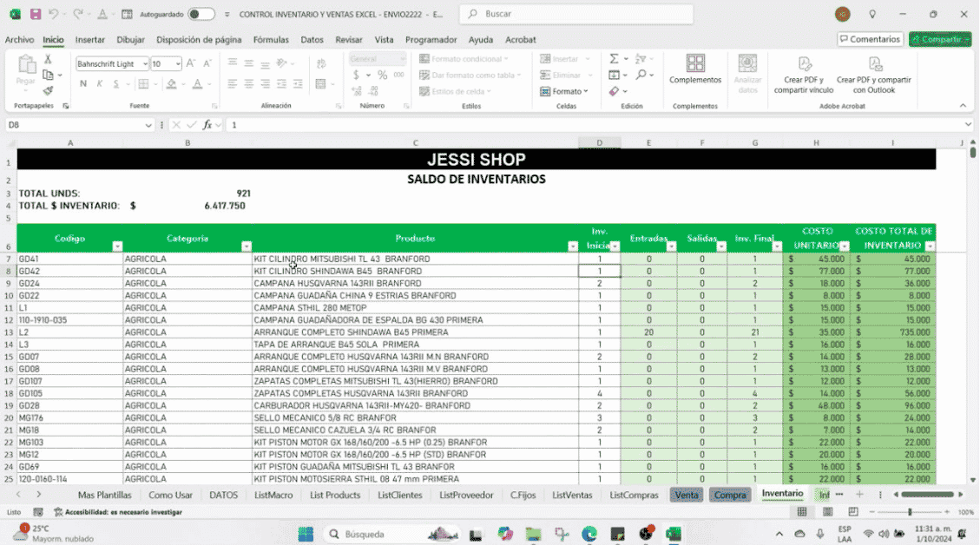Click the vertical scrollbar down arrow
Image resolution: width=980 pixels, height=545 pixels.
coord(972,480)
